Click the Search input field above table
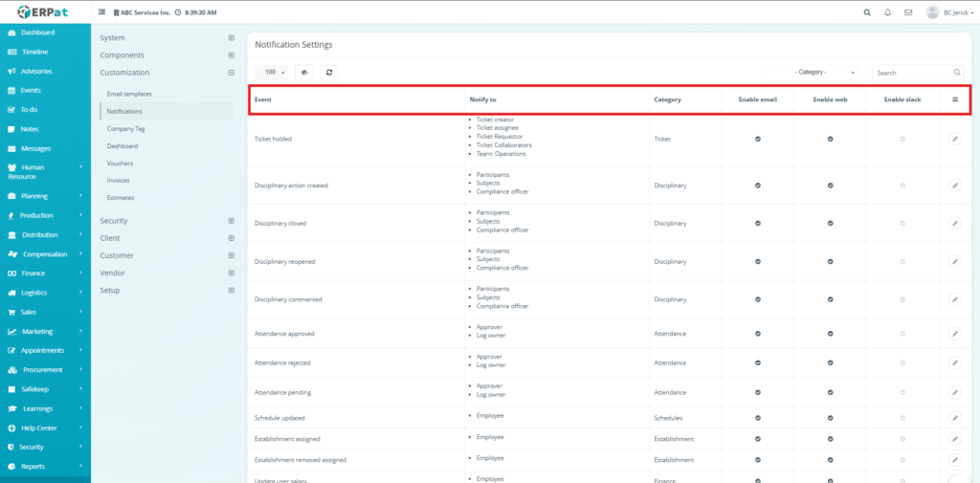This screenshot has width=980, height=483. click(x=912, y=72)
